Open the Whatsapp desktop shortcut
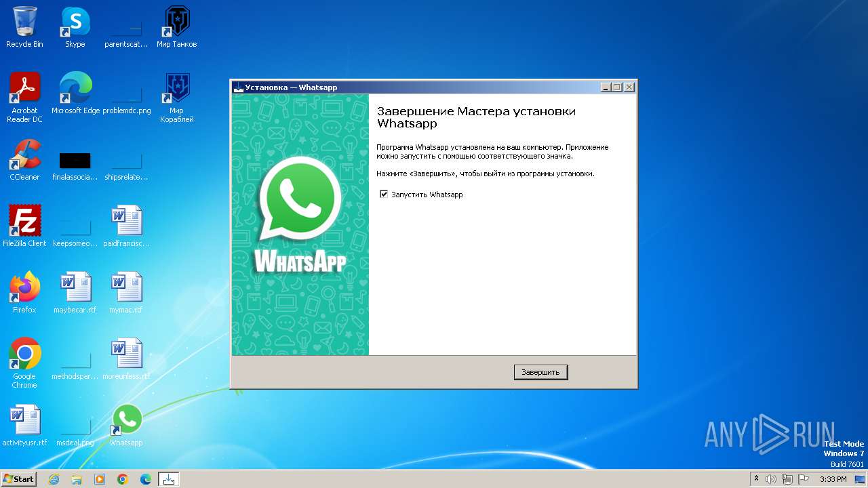868x488 pixels. tap(126, 426)
